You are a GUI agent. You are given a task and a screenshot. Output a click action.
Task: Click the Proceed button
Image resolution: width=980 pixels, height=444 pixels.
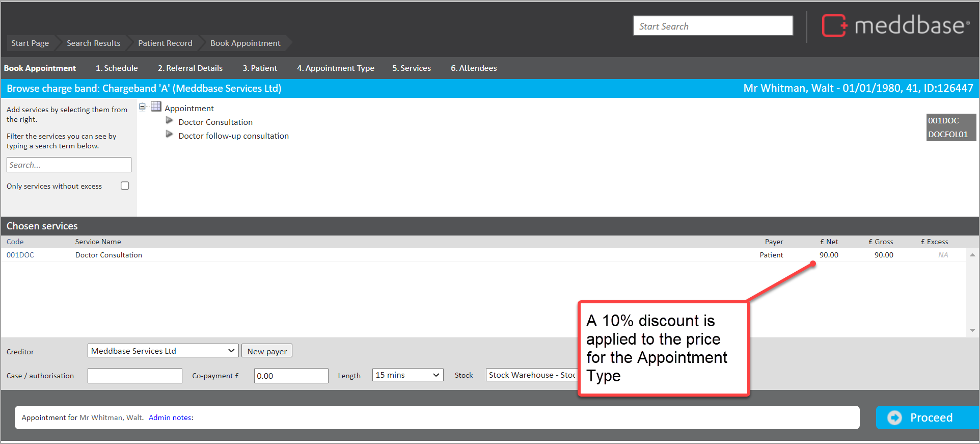[927, 417]
